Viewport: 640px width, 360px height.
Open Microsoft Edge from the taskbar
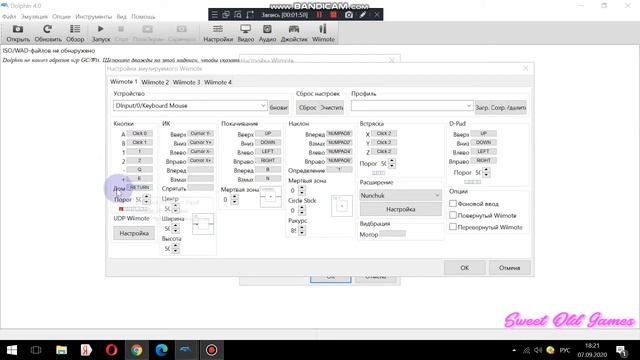[162, 350]
